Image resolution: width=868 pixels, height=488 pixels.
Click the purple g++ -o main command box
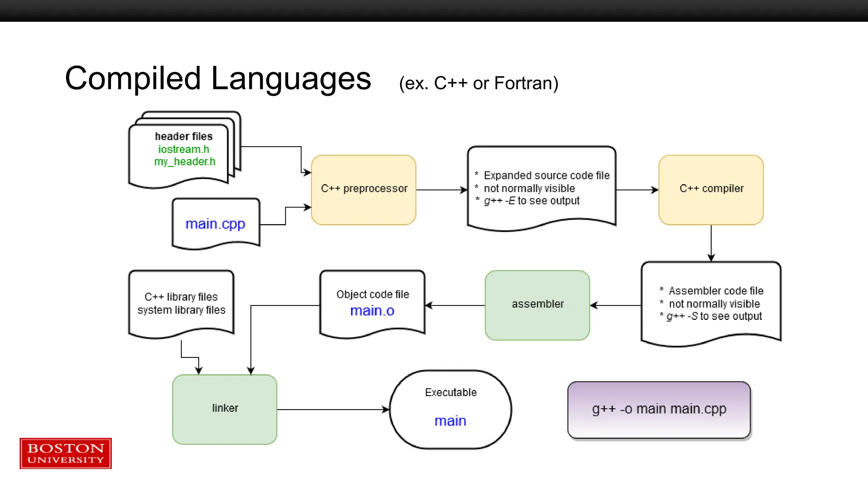[x=659, y=409]
